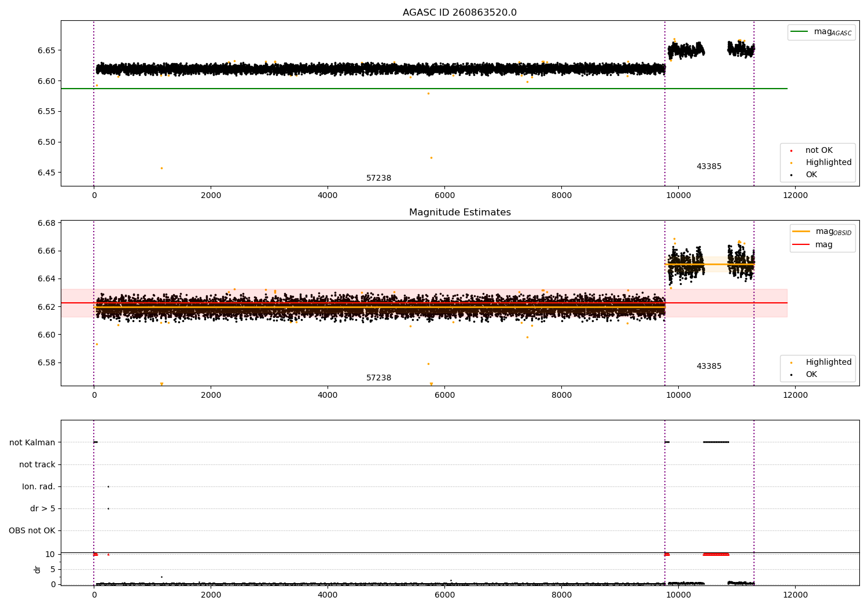Click the orange mag OBSID legend line
The height and width of the screenshot is (608, 868).
pyautogui.click(x=801, y=232)
